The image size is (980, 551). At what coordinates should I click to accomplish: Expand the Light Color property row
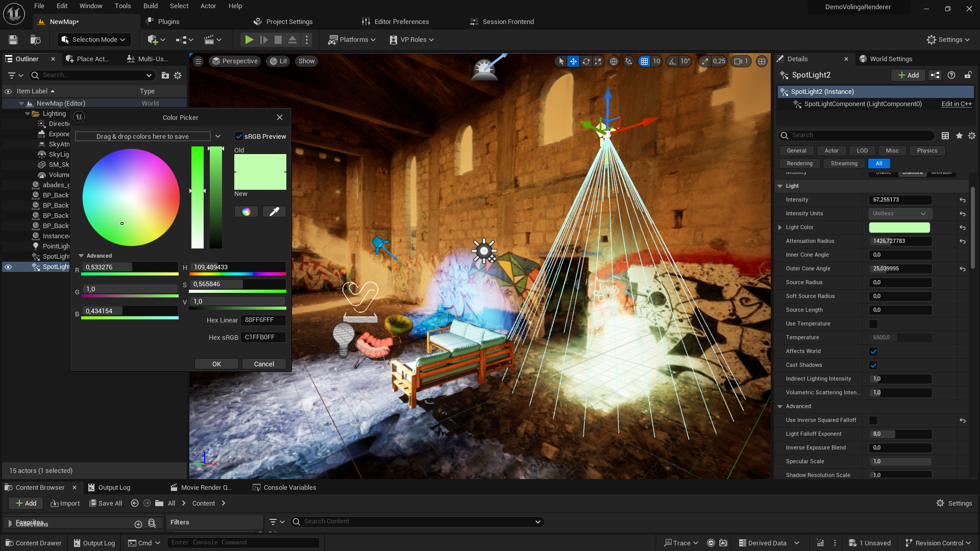coord(780,228)
